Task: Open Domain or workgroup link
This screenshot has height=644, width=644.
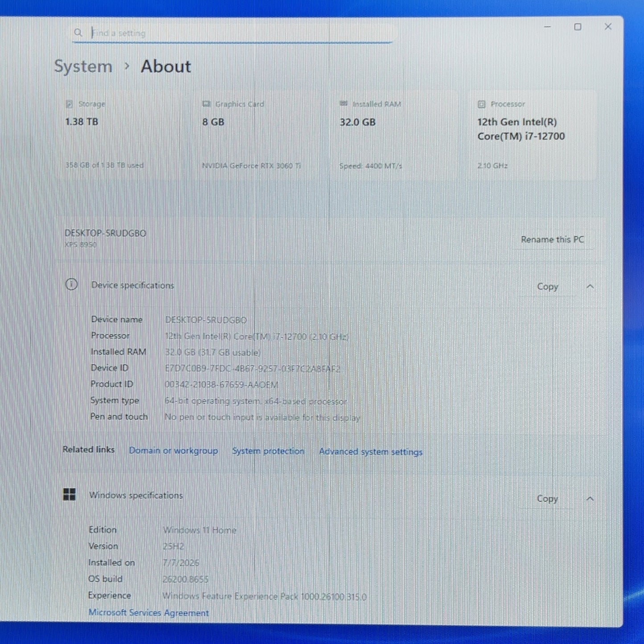Action: (x=173, y=451)
